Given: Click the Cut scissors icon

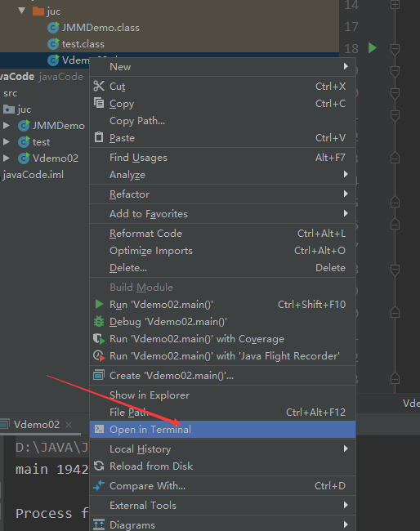Looking at the screenshot, I should [x=99, y=86].
